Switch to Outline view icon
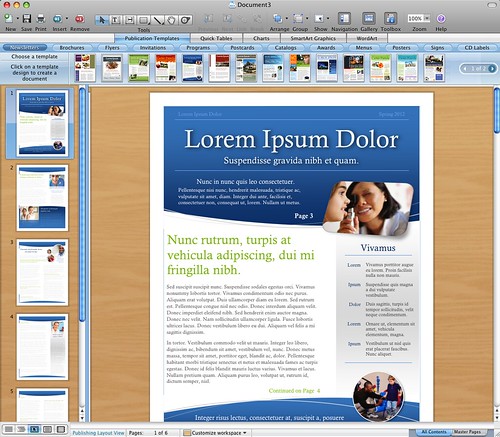 (x=21, y=429)
